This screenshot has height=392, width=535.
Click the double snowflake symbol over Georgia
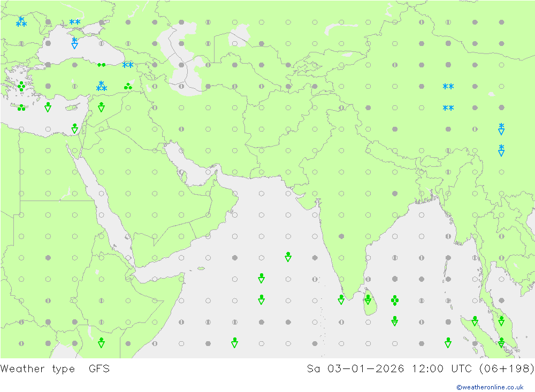(128, 65)
